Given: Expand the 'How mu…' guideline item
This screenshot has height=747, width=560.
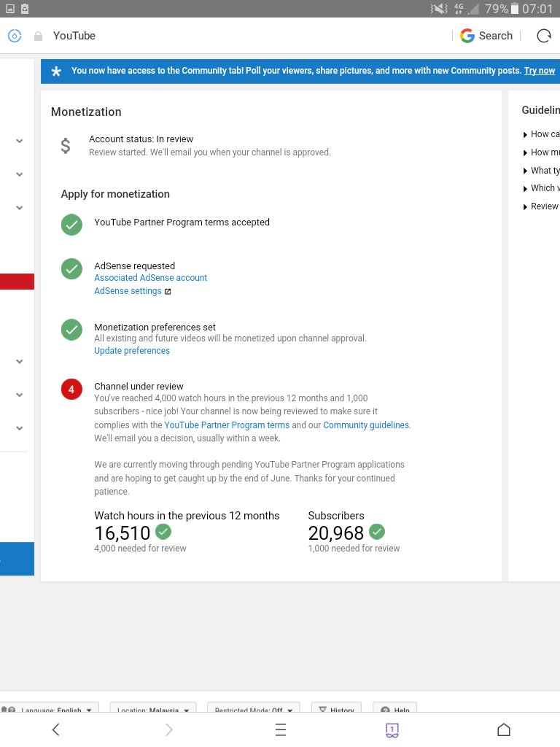Looking at the screenshot, I should point(541,152).
